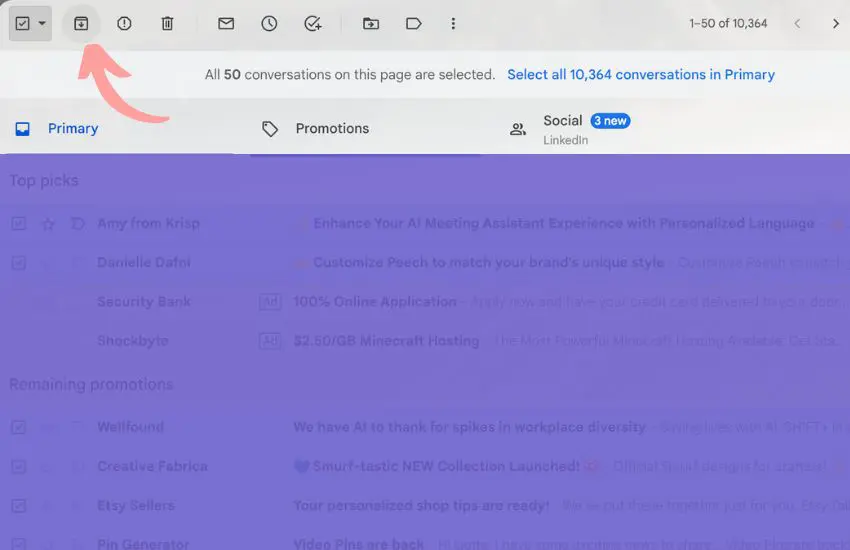Open the Creative Fabrica Smurf-tastic Collection email
This screenshot has height=550, width=850.
425,467
